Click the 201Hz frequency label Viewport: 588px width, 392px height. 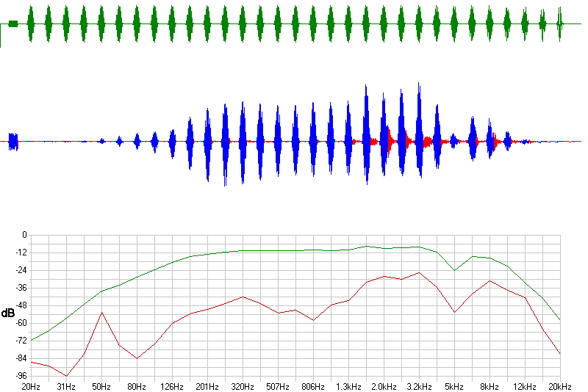(x=207, y=387)
